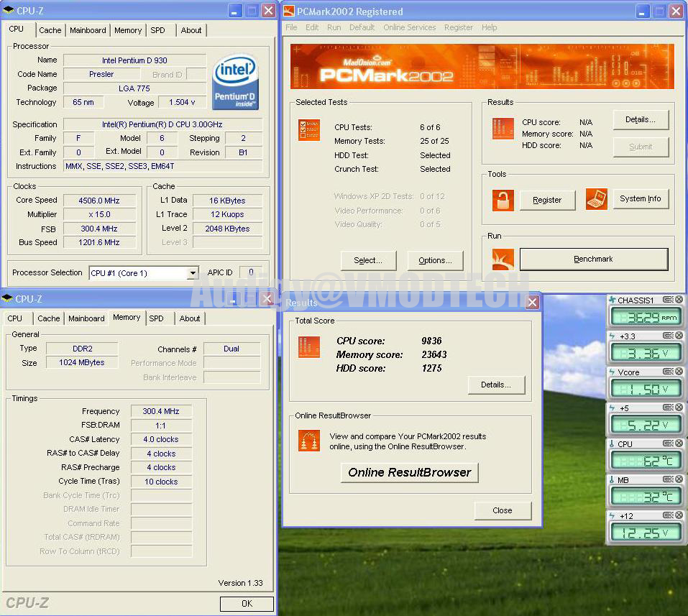
Task: Open the Online Services menu
Action: [x=409, y=27]
